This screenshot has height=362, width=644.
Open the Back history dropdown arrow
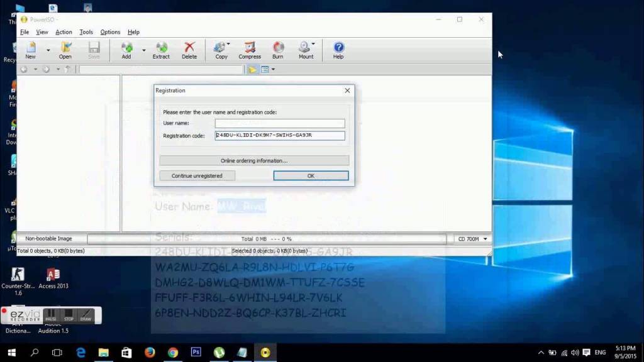coord(35,69)
